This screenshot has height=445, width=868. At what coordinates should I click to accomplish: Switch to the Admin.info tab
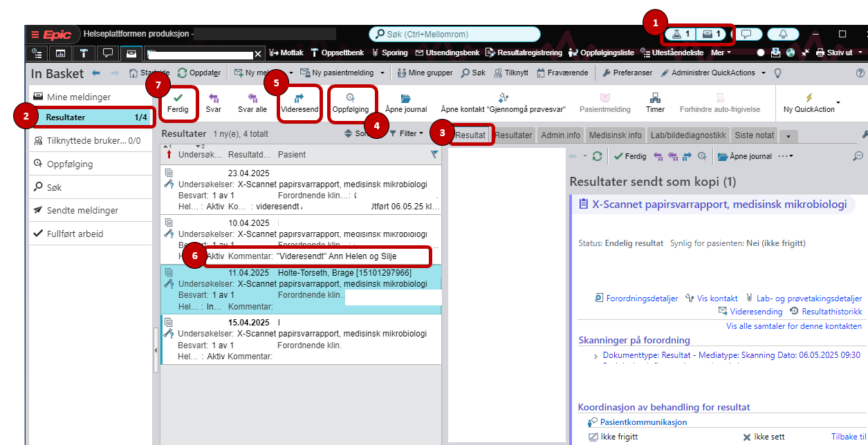[x=561, y=135]
